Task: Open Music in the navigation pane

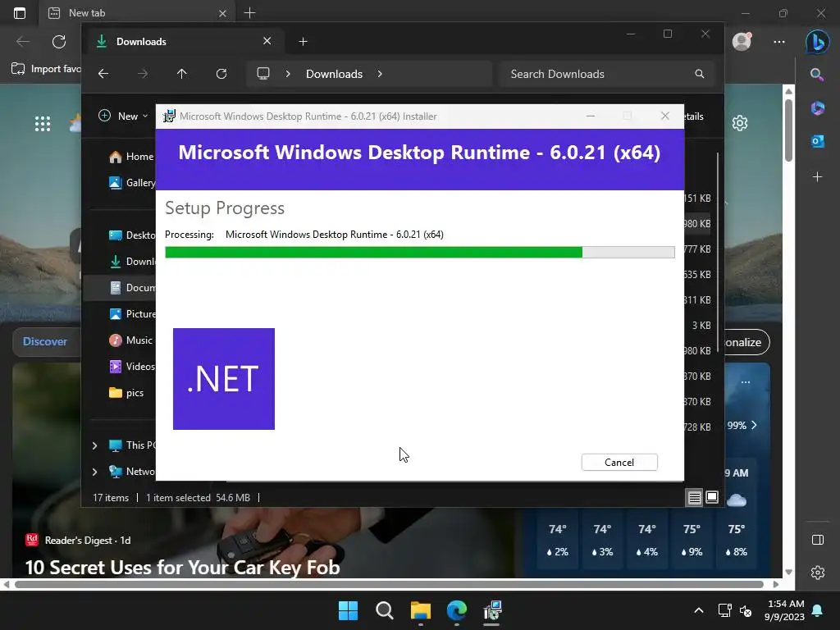Action: [131, 340]
